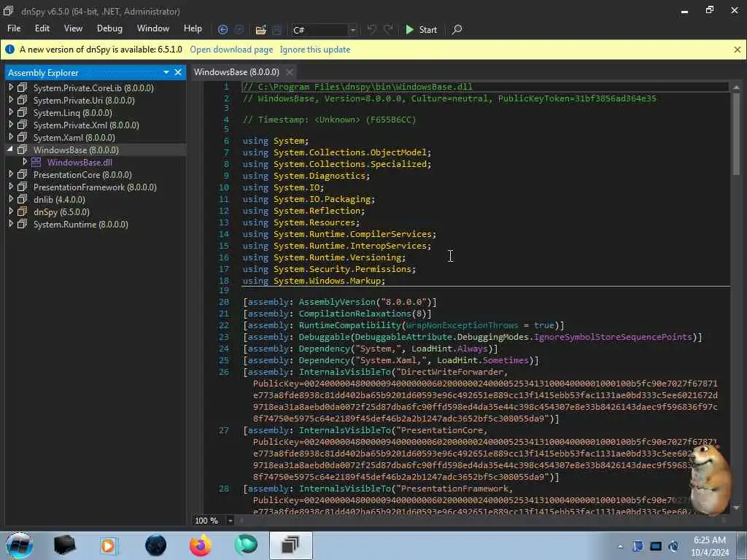The image size is (747, 560).
Task: Expand the System.Linq assembly node
Action: [x=10, y=112]
